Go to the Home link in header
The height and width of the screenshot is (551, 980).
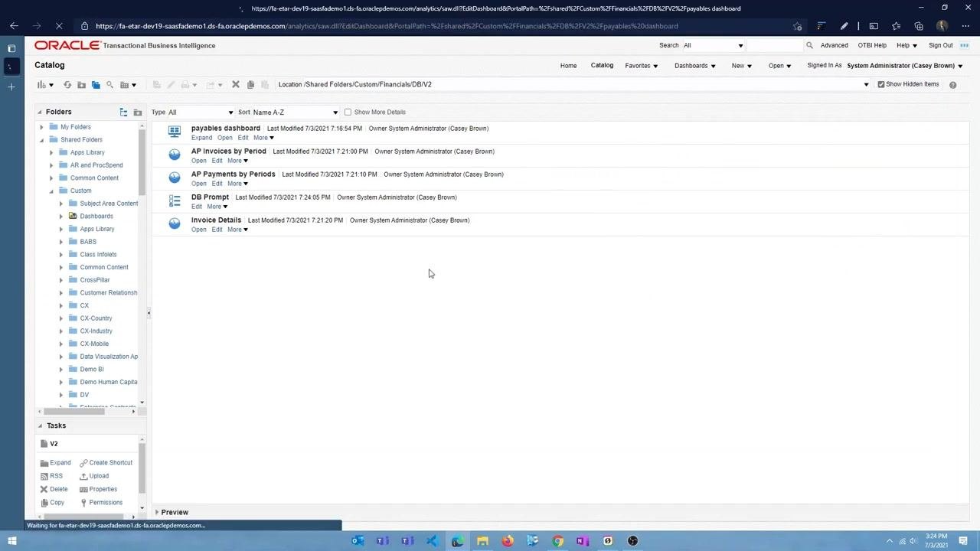coord(568,66)
